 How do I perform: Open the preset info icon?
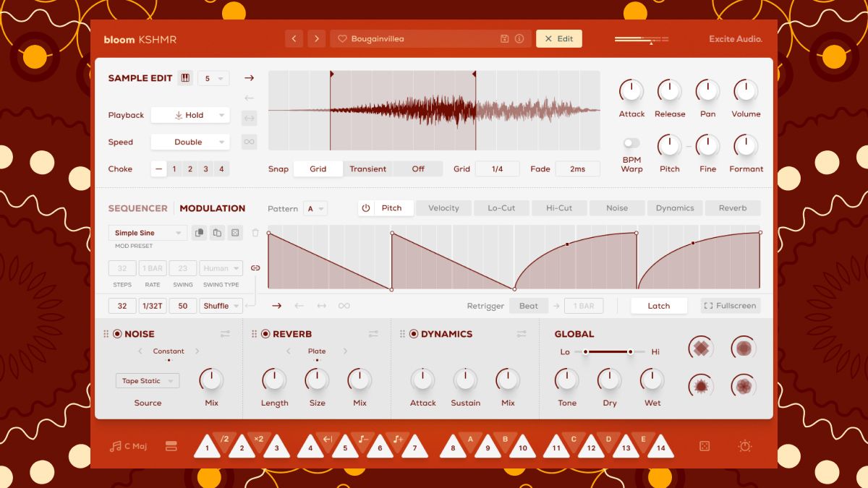click(x=519, y=39)
